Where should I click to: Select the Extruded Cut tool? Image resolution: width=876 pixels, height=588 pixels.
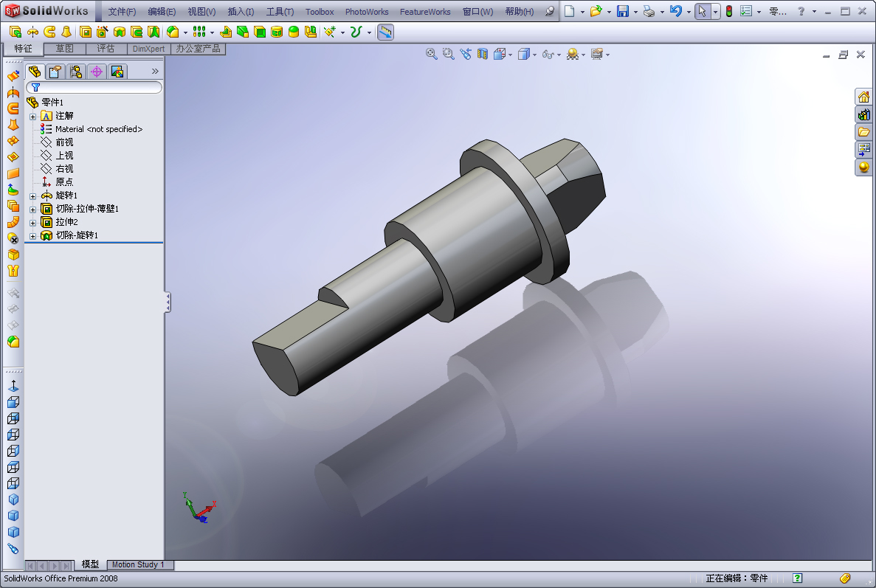[86, 32]
